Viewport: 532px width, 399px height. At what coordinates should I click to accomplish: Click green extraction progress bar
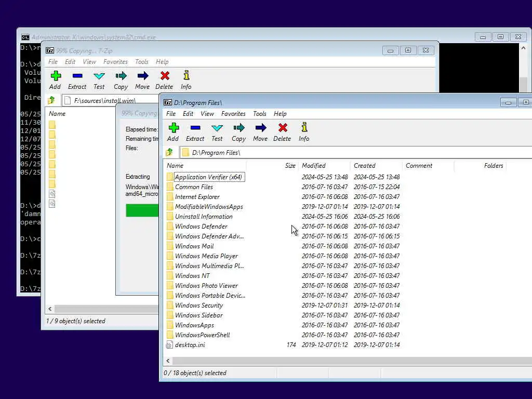click(142, 210)
